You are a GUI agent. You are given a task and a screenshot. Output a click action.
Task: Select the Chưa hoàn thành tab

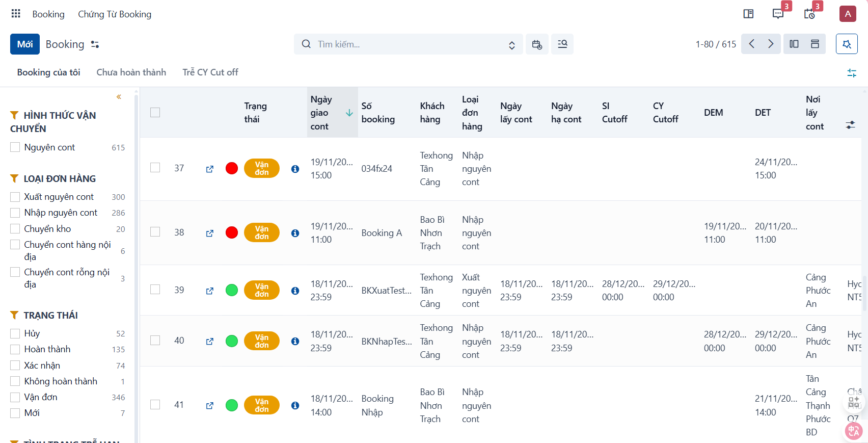pyautogui.click(x=131, y=72)
